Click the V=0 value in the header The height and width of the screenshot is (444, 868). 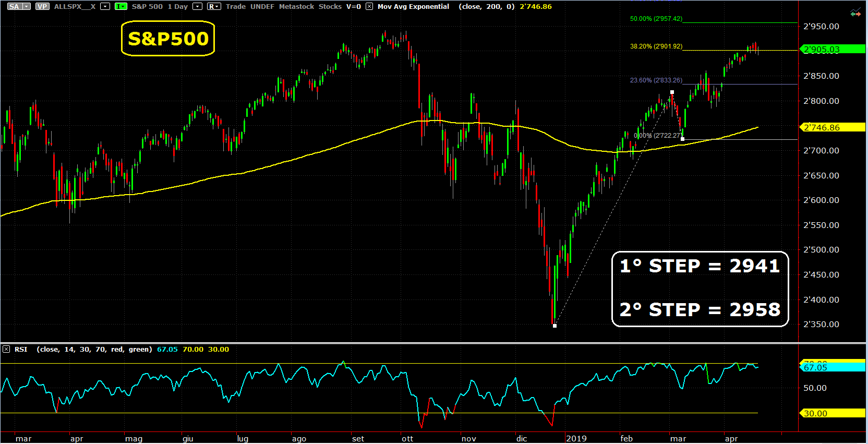click(x=354, y=7)
